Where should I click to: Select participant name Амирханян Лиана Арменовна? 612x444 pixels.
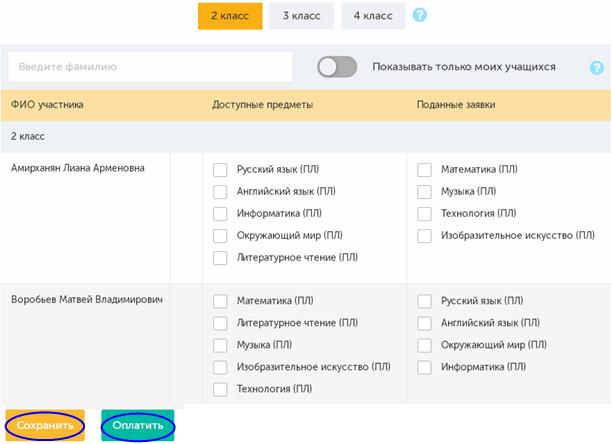point(78,168)
